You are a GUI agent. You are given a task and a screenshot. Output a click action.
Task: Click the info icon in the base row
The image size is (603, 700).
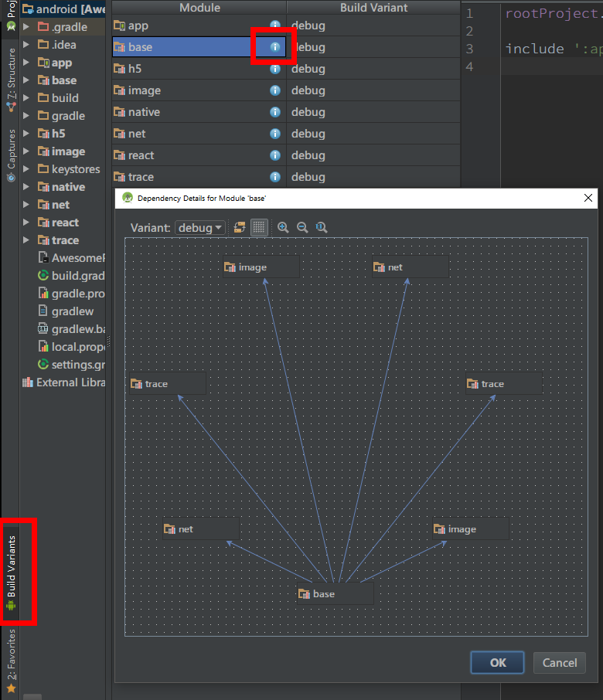point(275,47)
